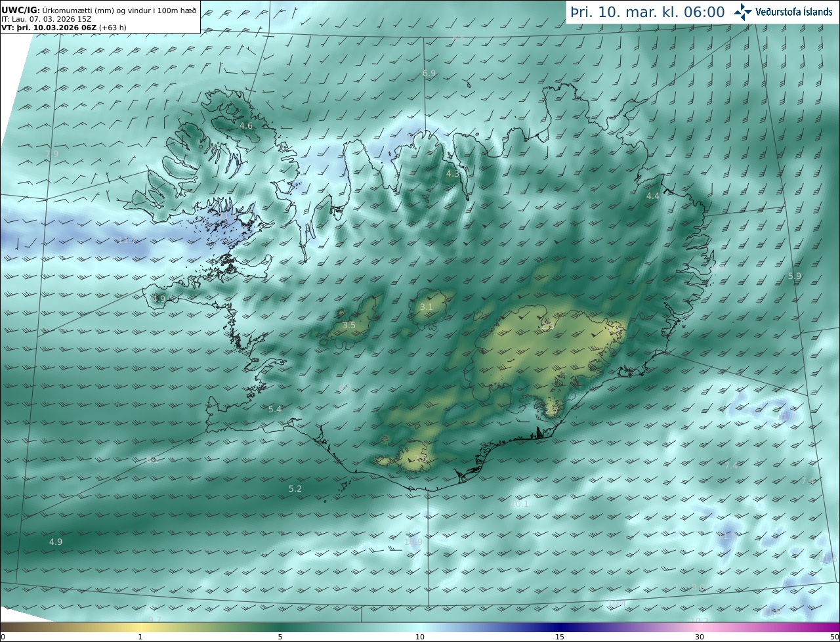This screenshot has width=840, height=642.
Task: Click the dark navy section of the colour scale above 15
Action: point(560,627)
